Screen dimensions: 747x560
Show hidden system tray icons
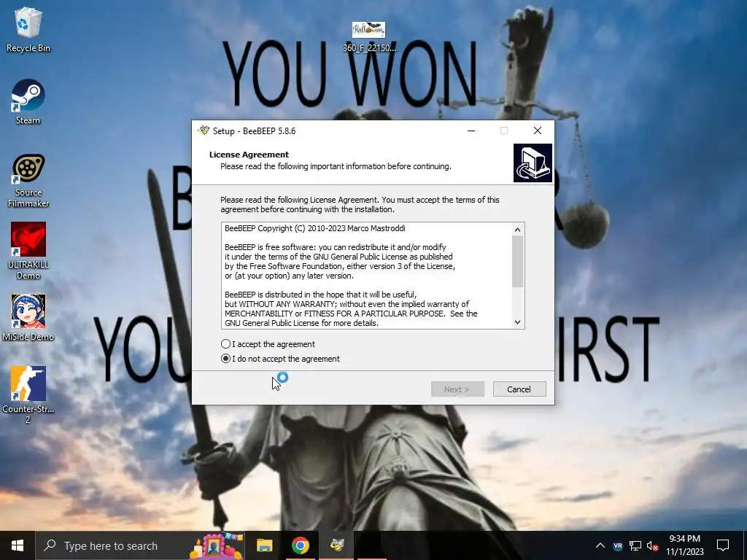(600, 545)
